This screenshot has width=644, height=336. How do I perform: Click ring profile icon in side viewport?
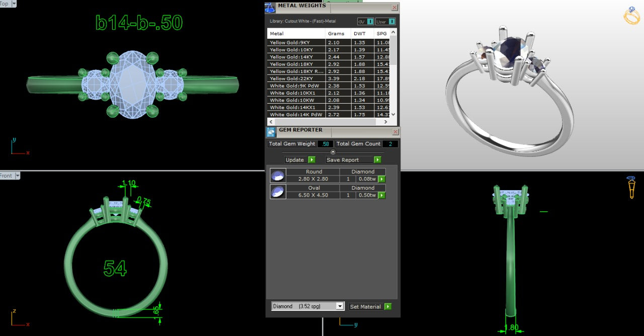point(631,187)
